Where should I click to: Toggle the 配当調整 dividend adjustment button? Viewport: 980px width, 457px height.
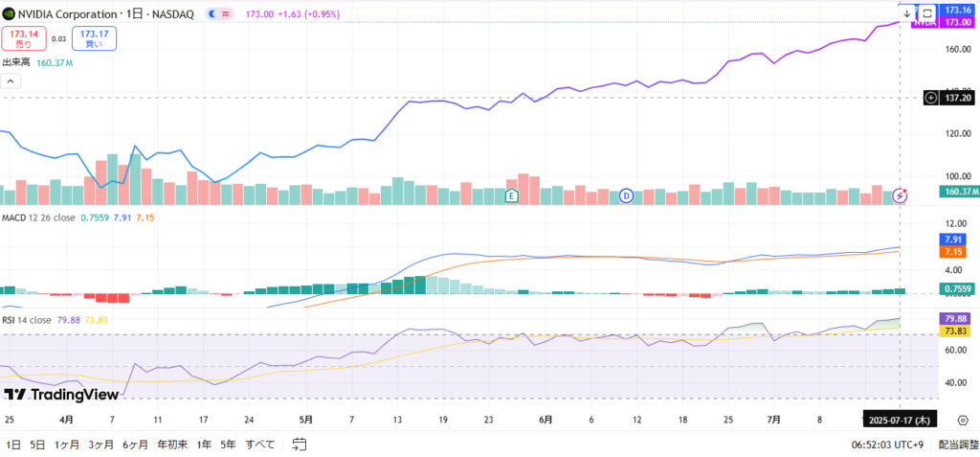coord(958,445)
